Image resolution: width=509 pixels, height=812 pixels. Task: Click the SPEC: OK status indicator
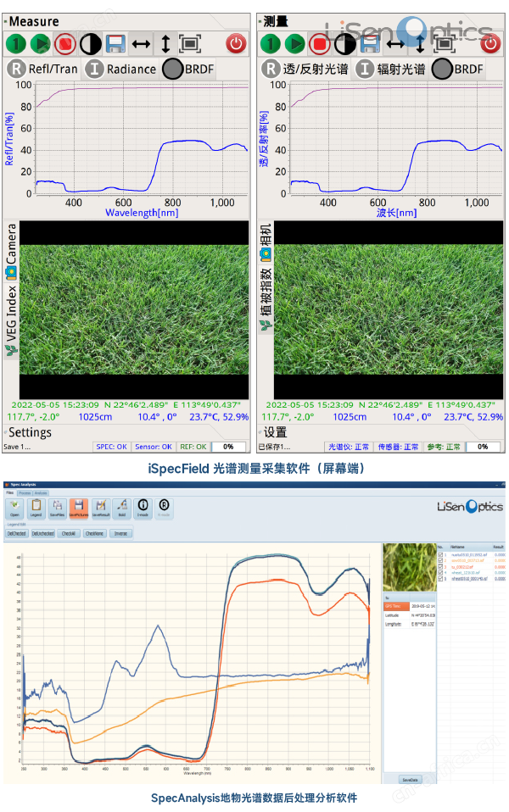coord(111,447)
